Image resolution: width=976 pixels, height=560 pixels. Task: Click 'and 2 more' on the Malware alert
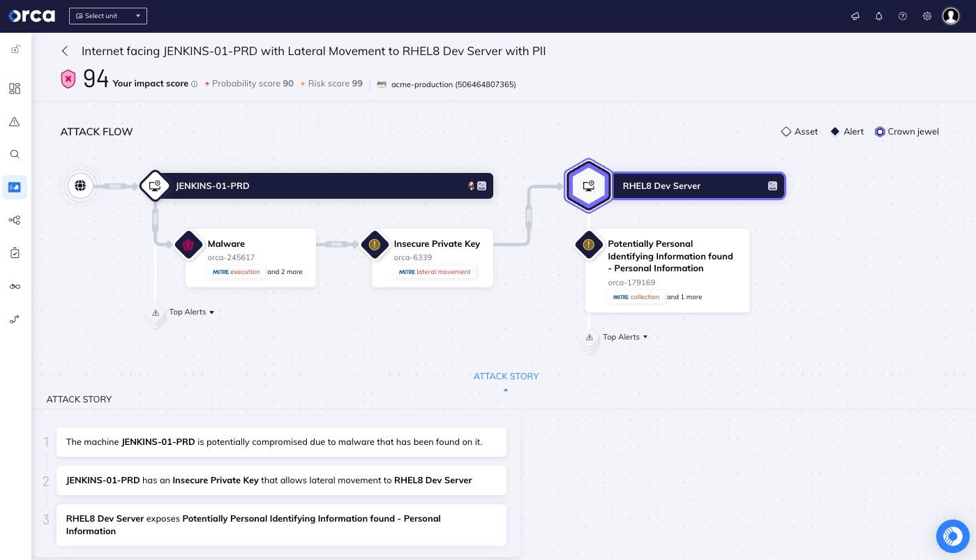(285, 272)
